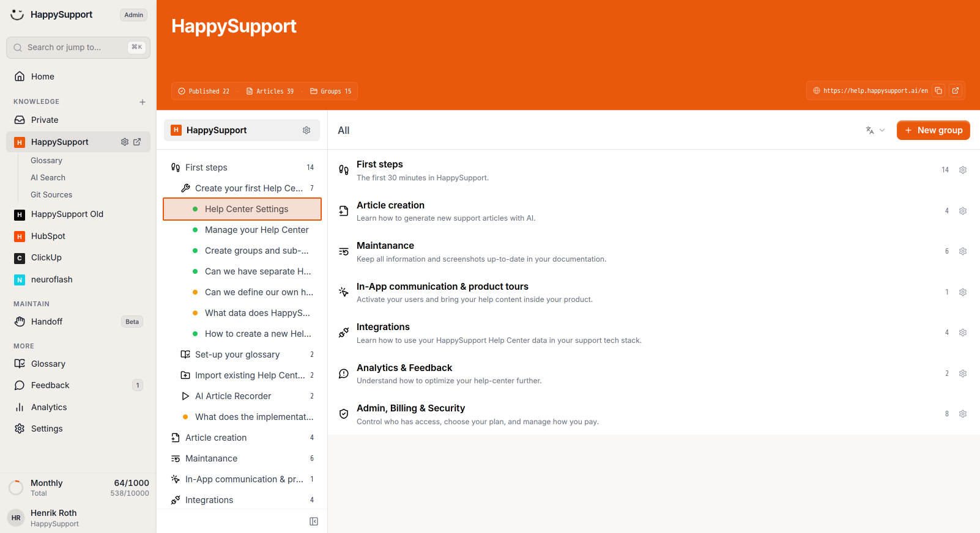Expand Article creation tree group
The image size is (980, 533).
242,438
